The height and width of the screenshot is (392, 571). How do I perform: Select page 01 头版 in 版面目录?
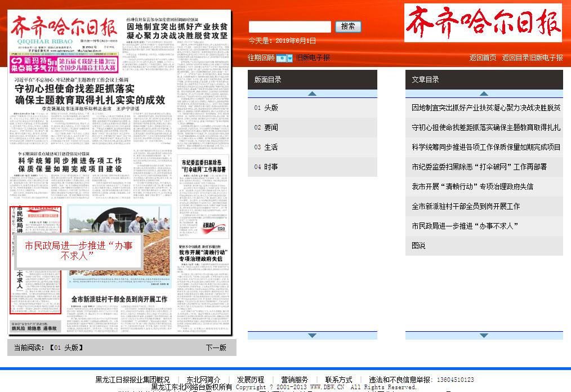266,108
